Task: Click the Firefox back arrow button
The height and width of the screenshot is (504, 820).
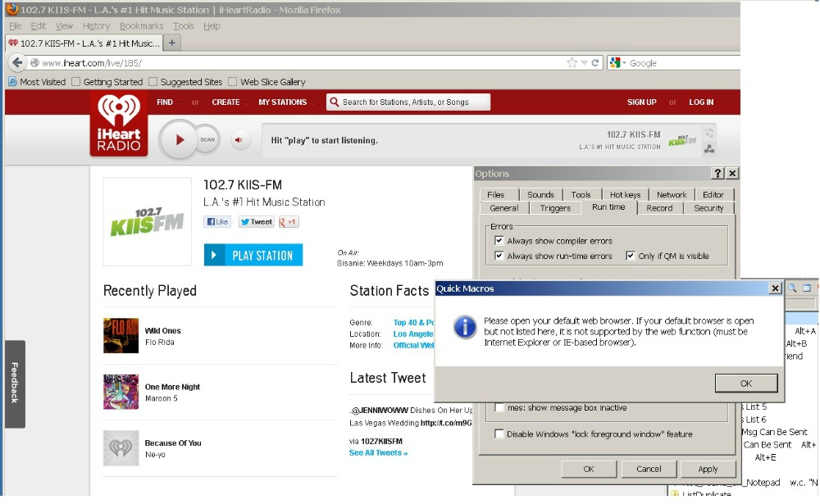Action: (x=17, y=63)
